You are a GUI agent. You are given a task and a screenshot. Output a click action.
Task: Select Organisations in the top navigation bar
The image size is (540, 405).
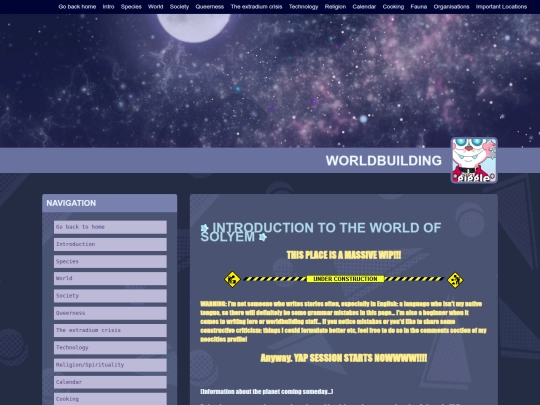pos(451,7)
